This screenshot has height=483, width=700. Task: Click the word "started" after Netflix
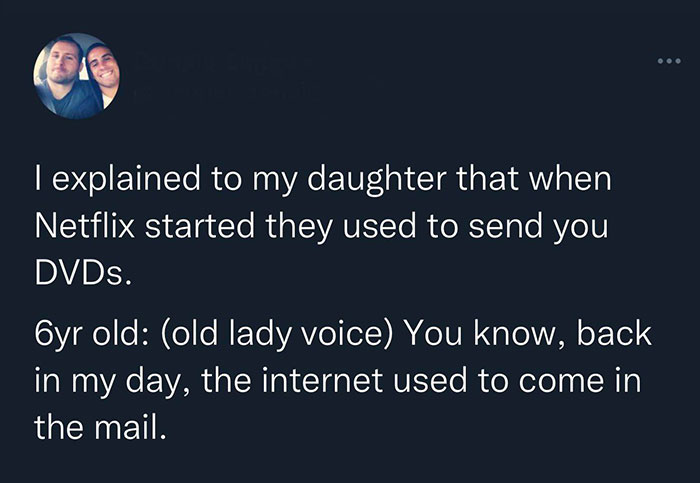200,225
